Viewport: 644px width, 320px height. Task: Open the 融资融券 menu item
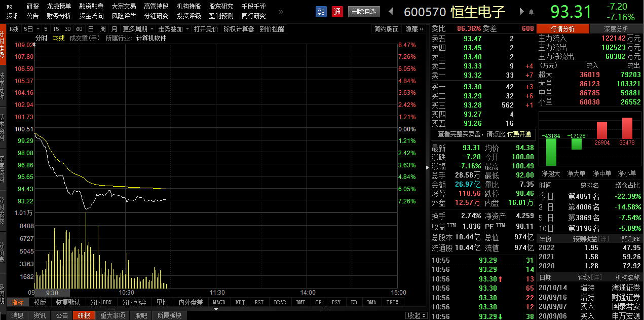click(x=91, y=7)
